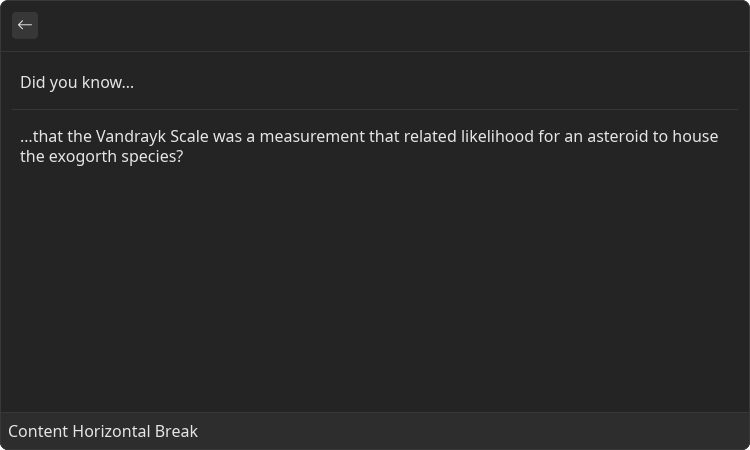Screen dimensions: 750x450
Task: Click the word "know..." in the heading
Action: tap(108, 82)
